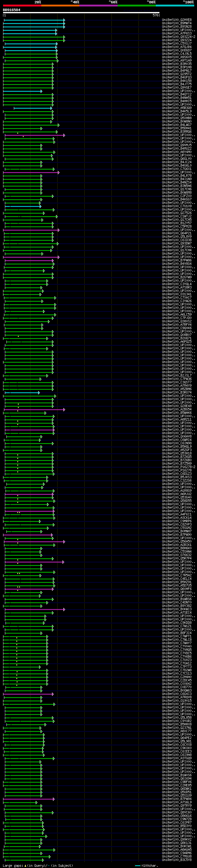The width and height of the screenshot is (197, 868).
Task: Open the UniRef100_B4K5L9 hit
Action: (x=177, y=111)
